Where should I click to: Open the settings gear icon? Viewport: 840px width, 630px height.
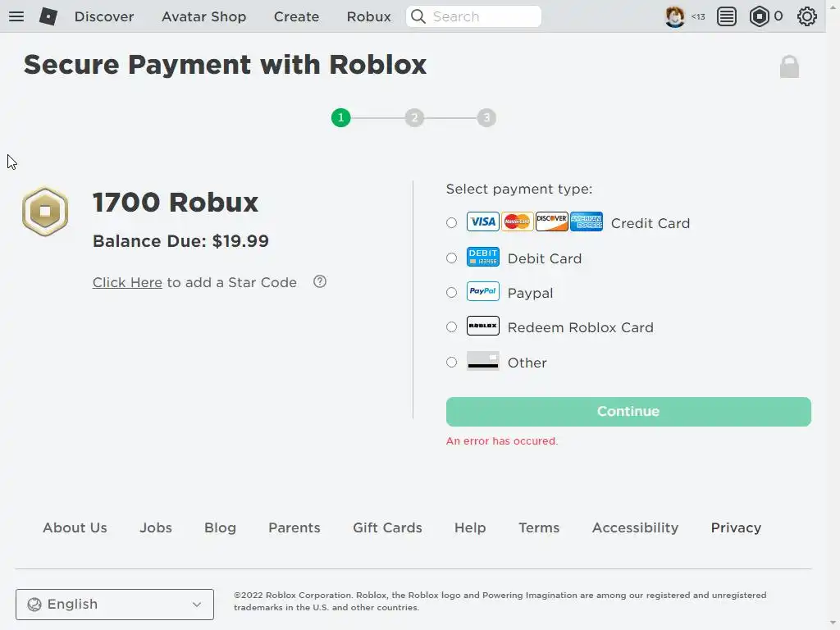pyautogui.click(x=806, y=16)
